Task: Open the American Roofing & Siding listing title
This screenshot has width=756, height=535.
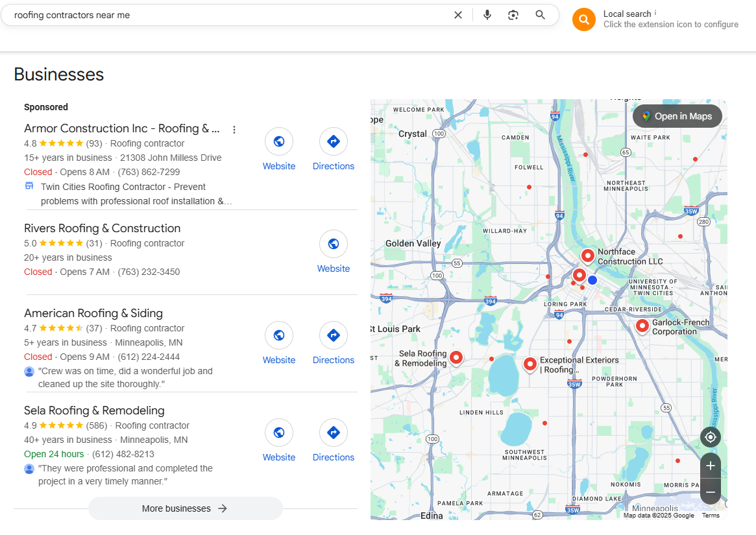Action: 93,313
